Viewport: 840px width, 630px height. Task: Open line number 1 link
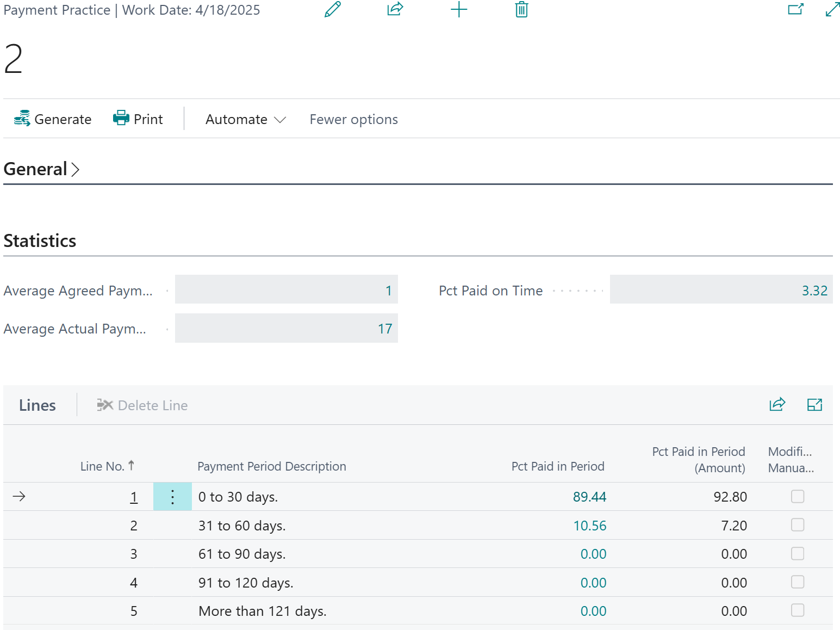click(134, 497)
